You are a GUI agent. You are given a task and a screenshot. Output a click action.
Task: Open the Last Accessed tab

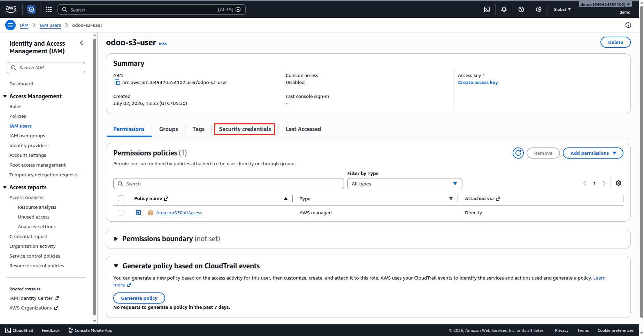point(303,129)
